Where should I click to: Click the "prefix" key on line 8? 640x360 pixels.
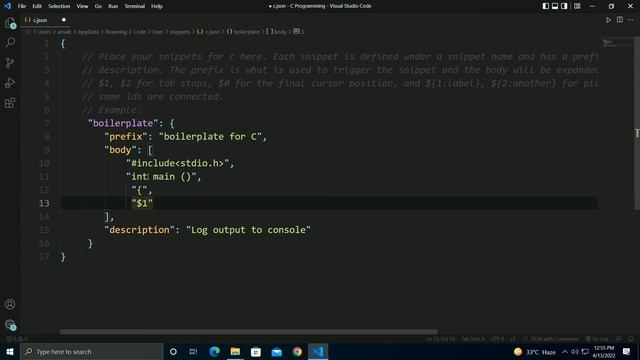(x=126, y=137)
